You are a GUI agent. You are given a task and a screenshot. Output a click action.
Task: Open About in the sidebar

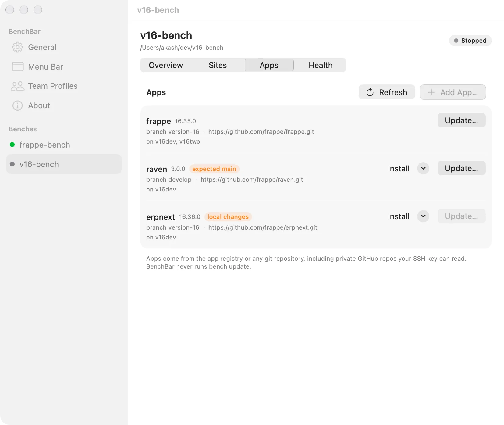tap(64, 105)
